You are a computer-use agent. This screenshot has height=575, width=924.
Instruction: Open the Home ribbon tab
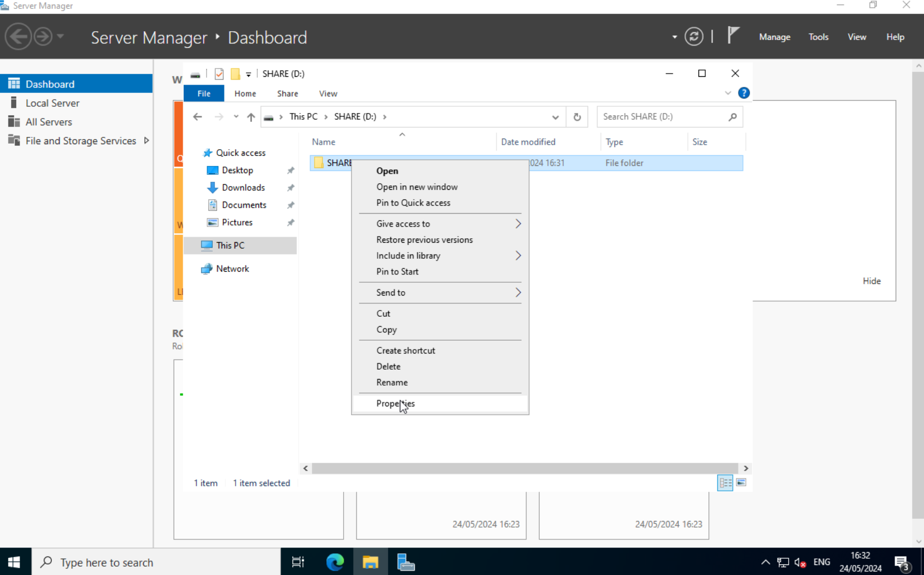tap(245, 94)
